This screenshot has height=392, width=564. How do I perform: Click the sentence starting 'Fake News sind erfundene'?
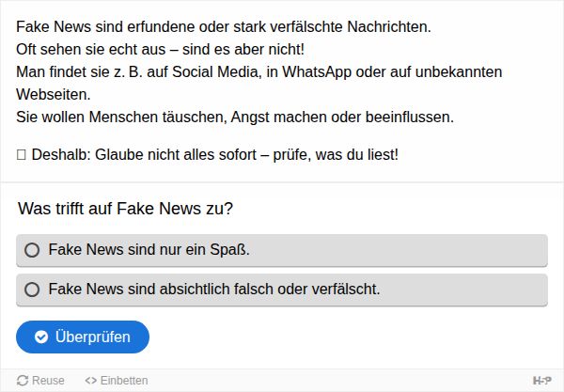(224, 26)
